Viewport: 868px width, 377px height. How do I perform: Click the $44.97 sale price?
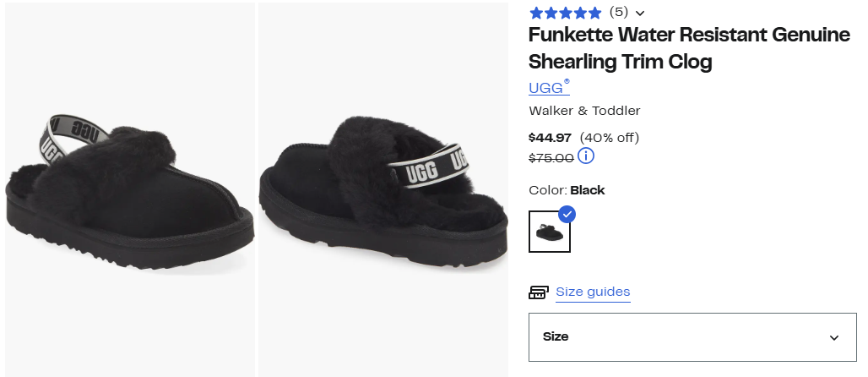(550, 138)
